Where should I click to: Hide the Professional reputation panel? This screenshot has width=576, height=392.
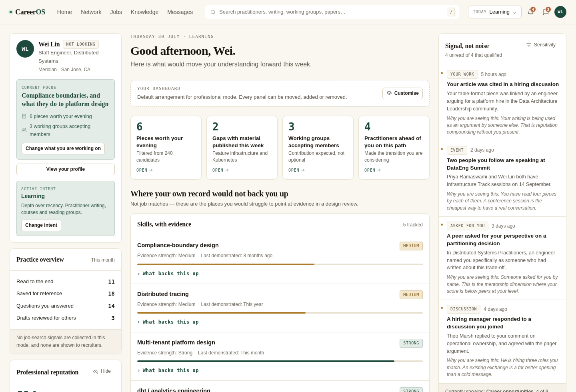(102, 372)
